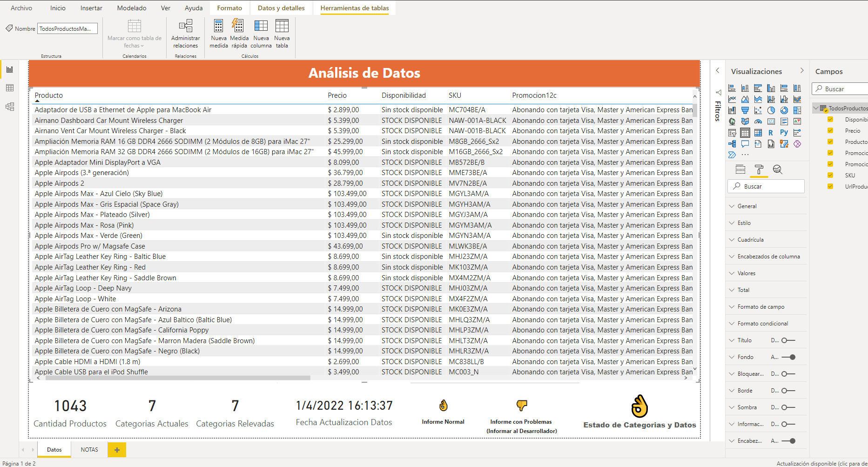Select the Python visual icon
Screen dimensions: 868x467
(x=784, y=133)
